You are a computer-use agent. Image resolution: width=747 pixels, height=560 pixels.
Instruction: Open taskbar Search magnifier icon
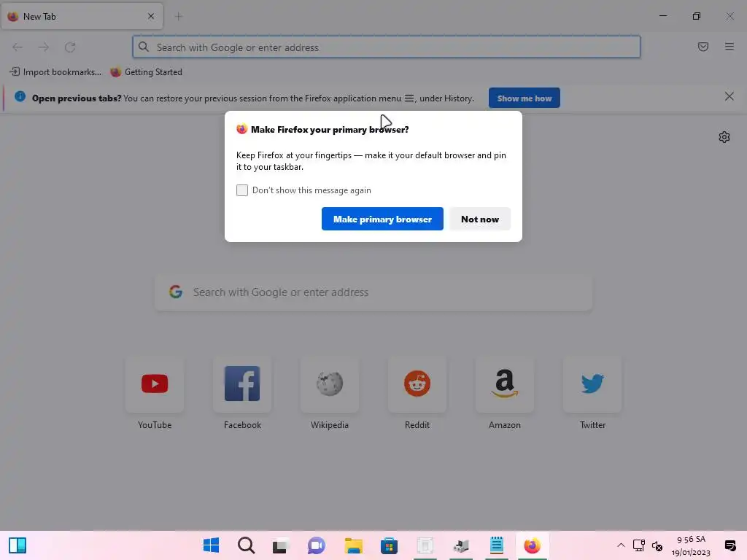click(x=246, y=545)
